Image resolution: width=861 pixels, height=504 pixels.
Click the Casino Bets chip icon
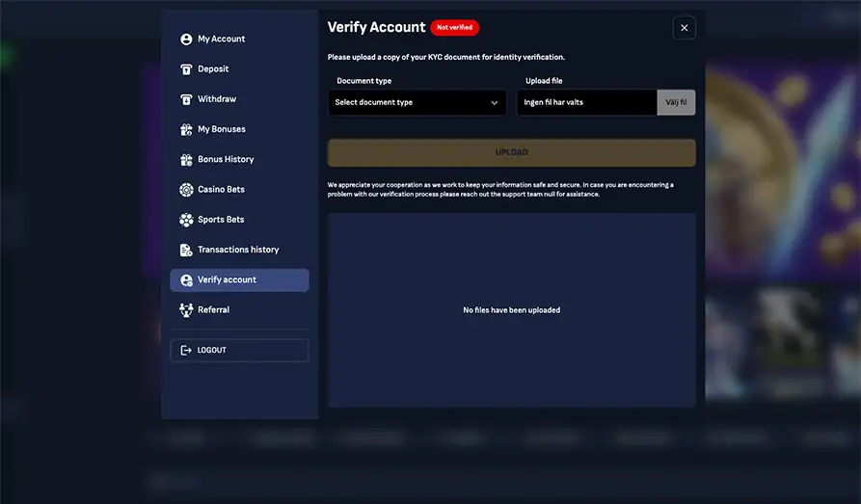(x=186, y=190)
